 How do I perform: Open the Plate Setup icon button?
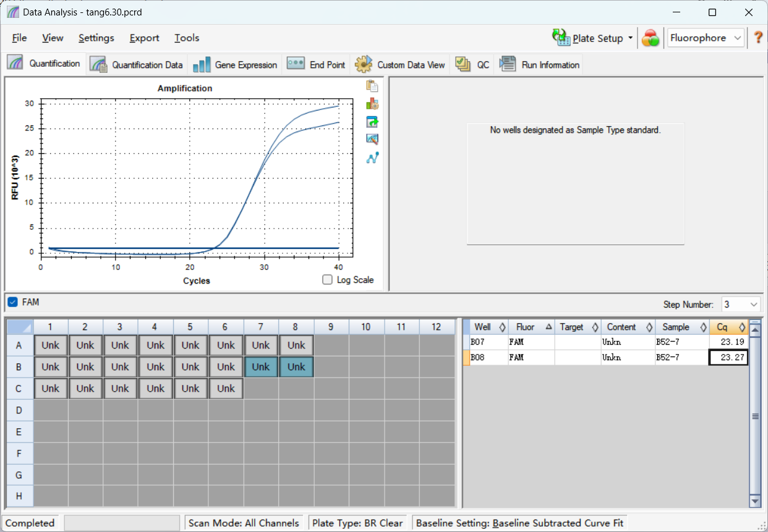click(x=561, y=38)
